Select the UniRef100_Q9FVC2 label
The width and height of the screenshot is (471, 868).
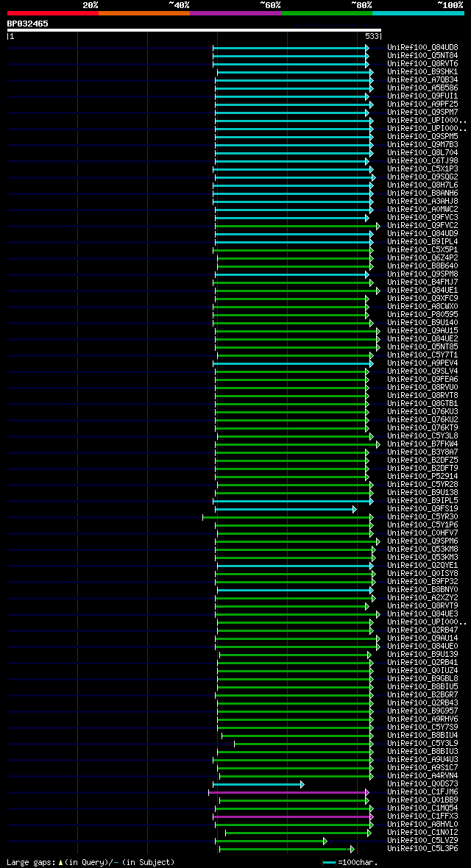coord(422,225)
